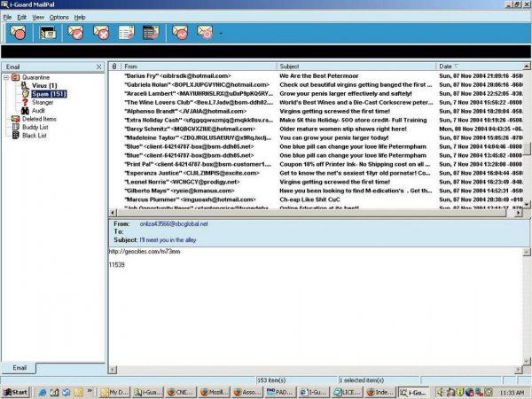The image size is (532, 399).
Task: Click the envelope with red circle toolbar icon
Action: [18, 33]
